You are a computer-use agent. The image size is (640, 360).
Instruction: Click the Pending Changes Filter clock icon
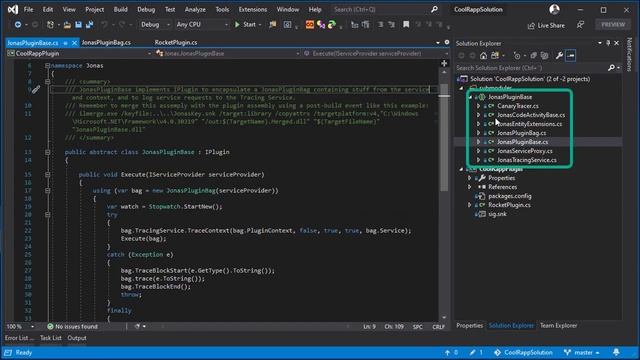(517, 56)
